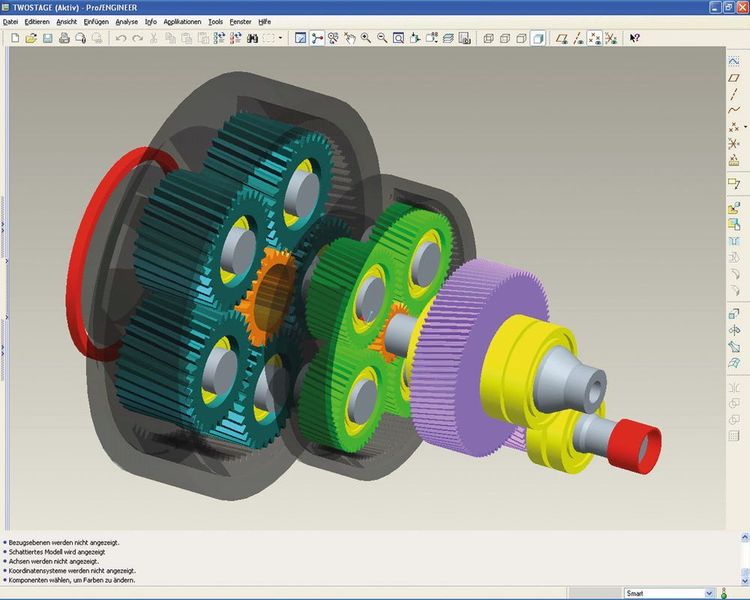Click the context help arrow icon

[x=635, y=38]
